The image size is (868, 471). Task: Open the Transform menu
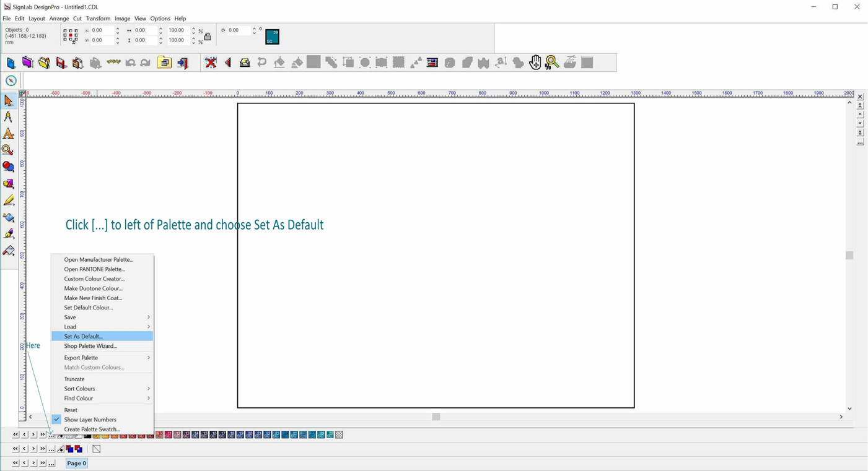click(x=98, y=19)
